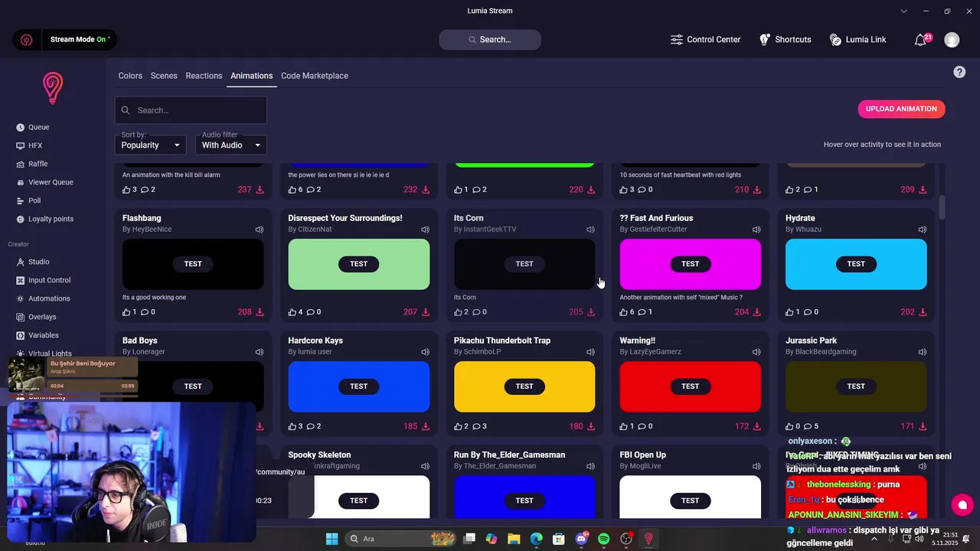The image size is (980, 551).
Task: Open Windows Start menu
Action: (332, 539)
